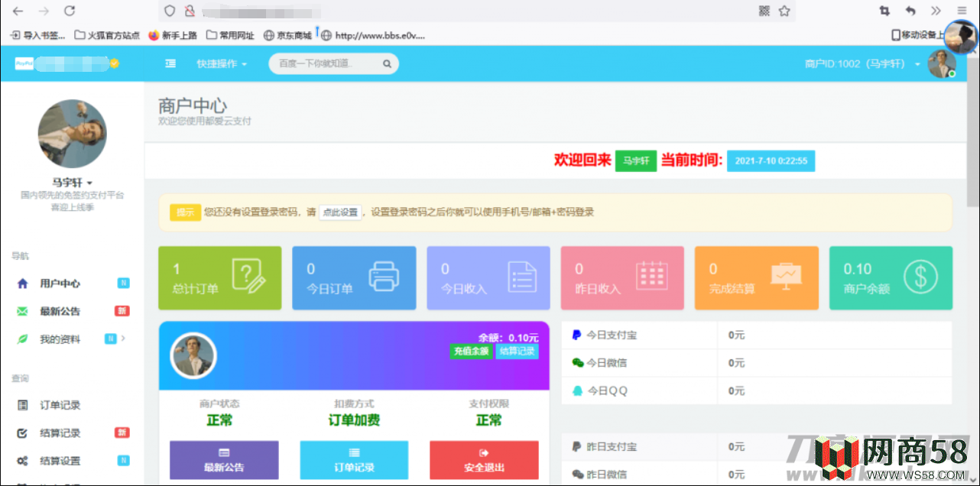
Task: Open the 快捷操作 dropdown
Action: [222, 64]
